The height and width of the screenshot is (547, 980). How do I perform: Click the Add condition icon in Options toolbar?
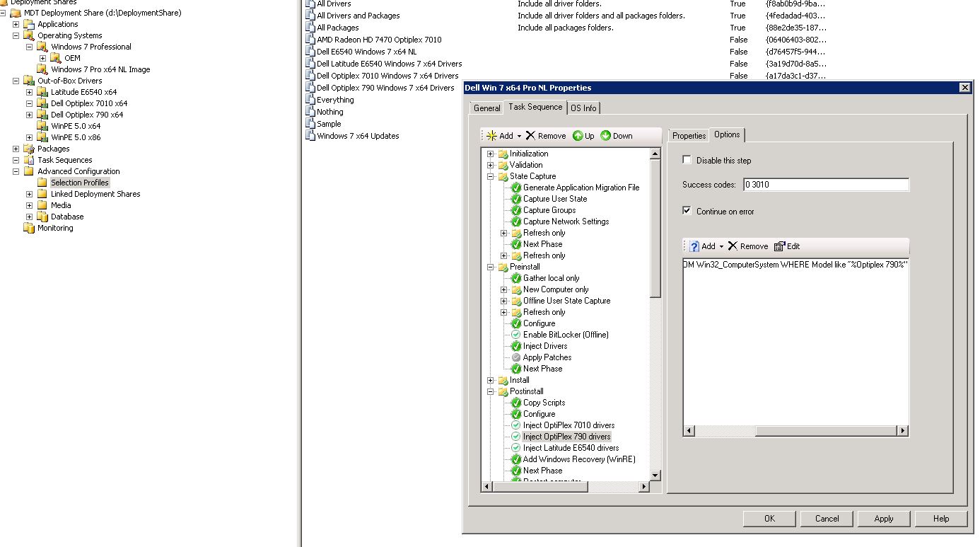[x=694, y=246]
